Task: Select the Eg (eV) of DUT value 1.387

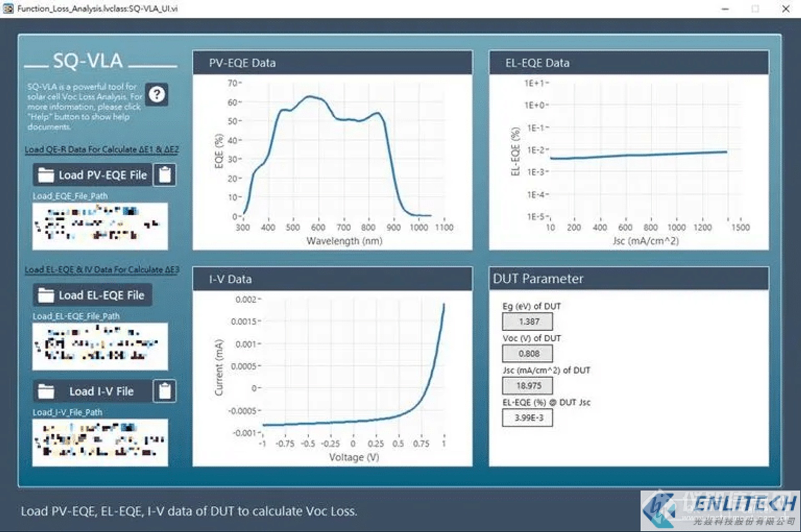Action: pyautogui.click(x=527, y=321)
